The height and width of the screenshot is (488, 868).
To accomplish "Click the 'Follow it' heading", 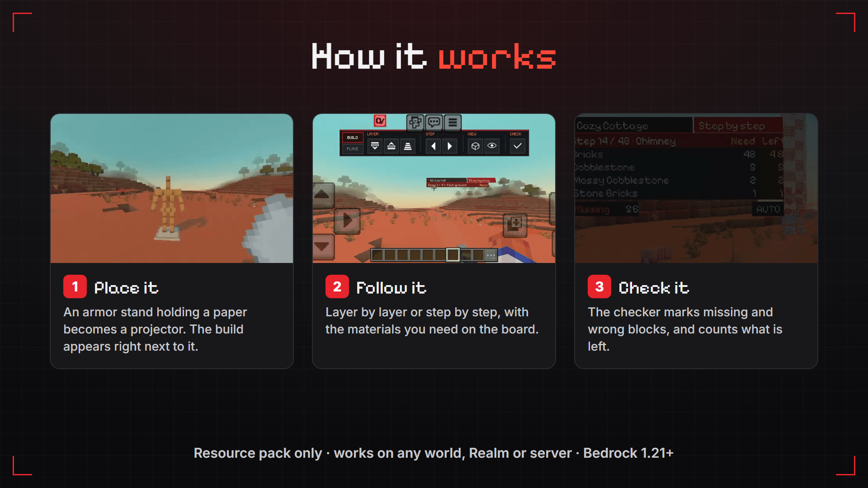I will tap(391, 288).
